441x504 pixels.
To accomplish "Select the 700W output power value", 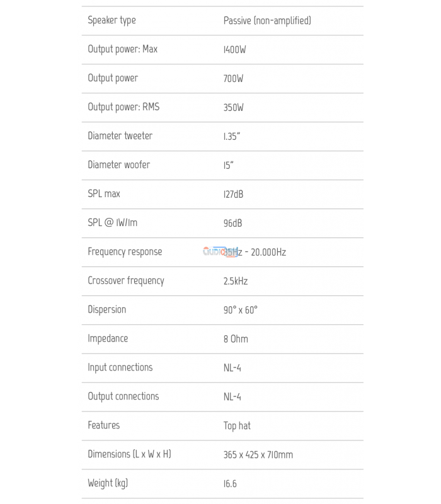I will [x=233, y=79].
